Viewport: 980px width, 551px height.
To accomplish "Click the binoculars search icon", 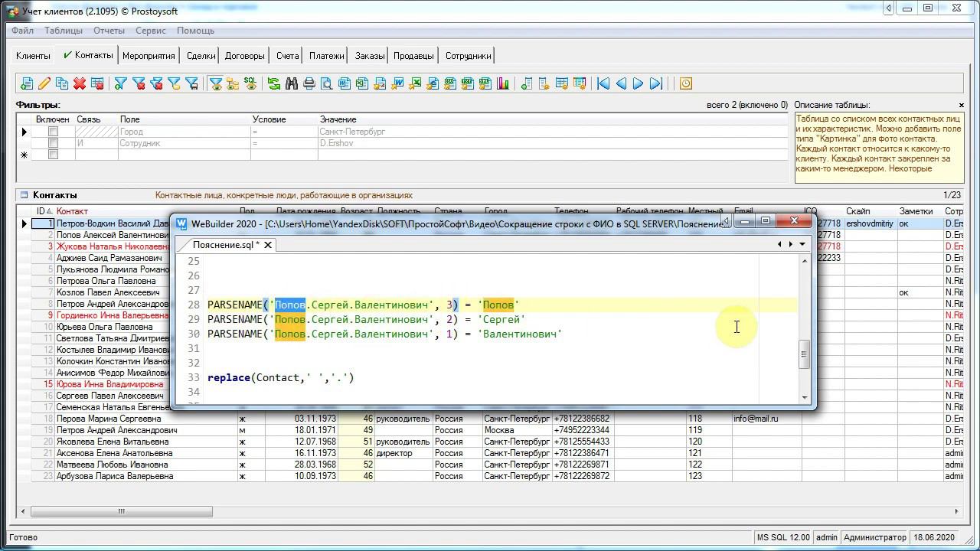I will (292, 83).
